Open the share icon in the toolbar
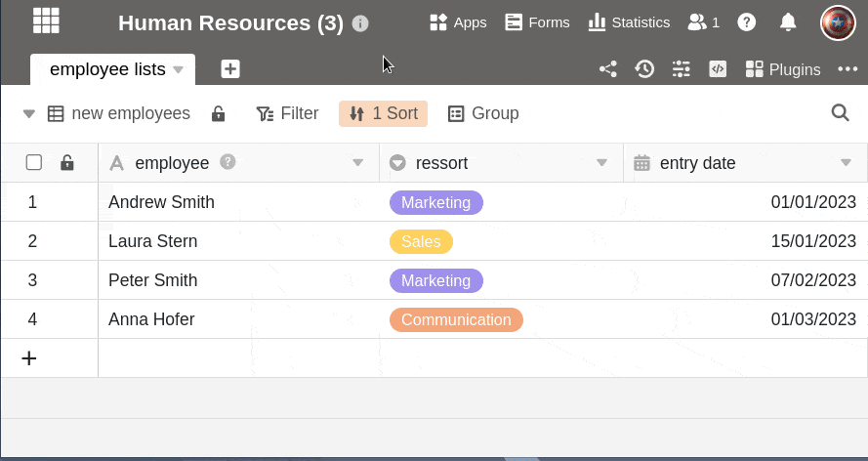This screenshot has width=868, height=461. pos(607,69)
